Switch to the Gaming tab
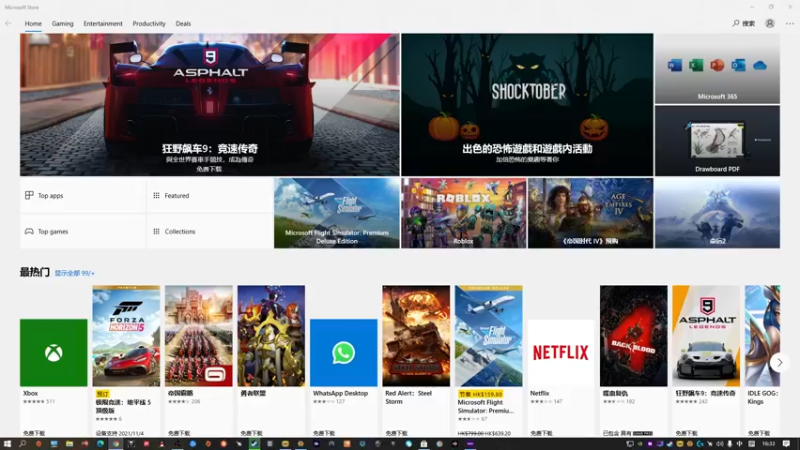This screenshot has width=800, height=450. [63, 23]
